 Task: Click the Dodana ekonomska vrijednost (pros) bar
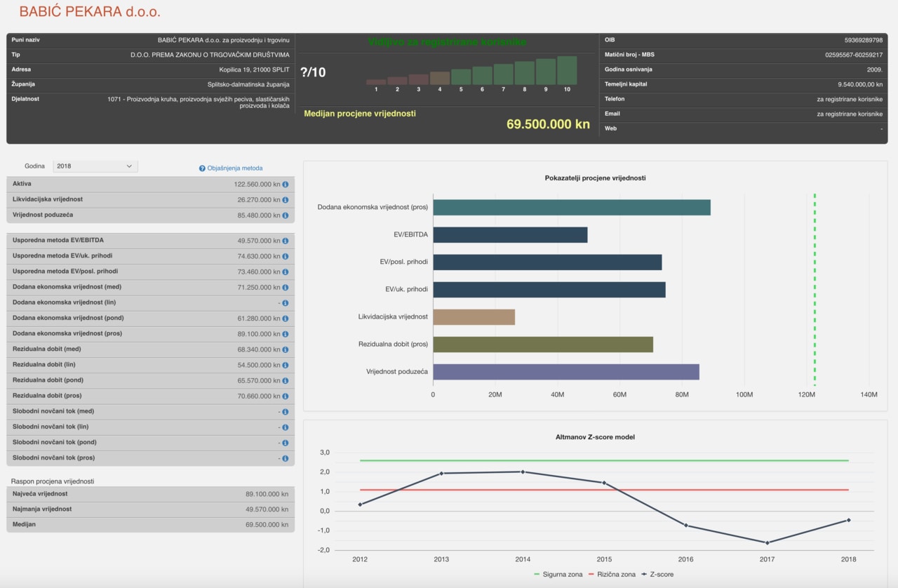click(571, 208)
